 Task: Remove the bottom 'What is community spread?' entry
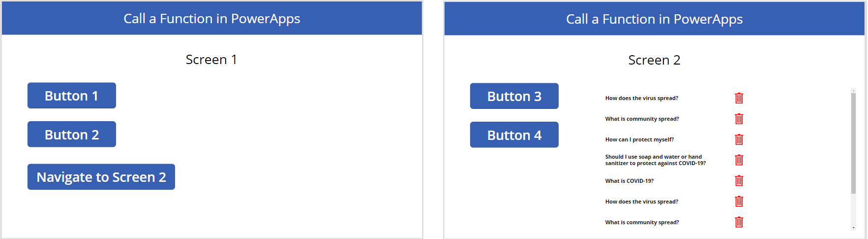[x=739, y=222]
